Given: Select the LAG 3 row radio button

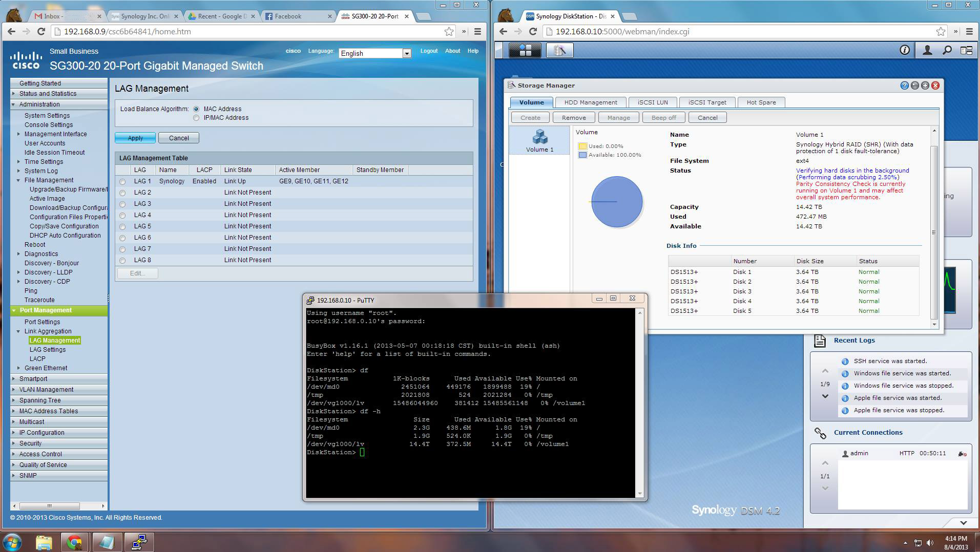Looking at the screenshot, I should pos(122,204).
